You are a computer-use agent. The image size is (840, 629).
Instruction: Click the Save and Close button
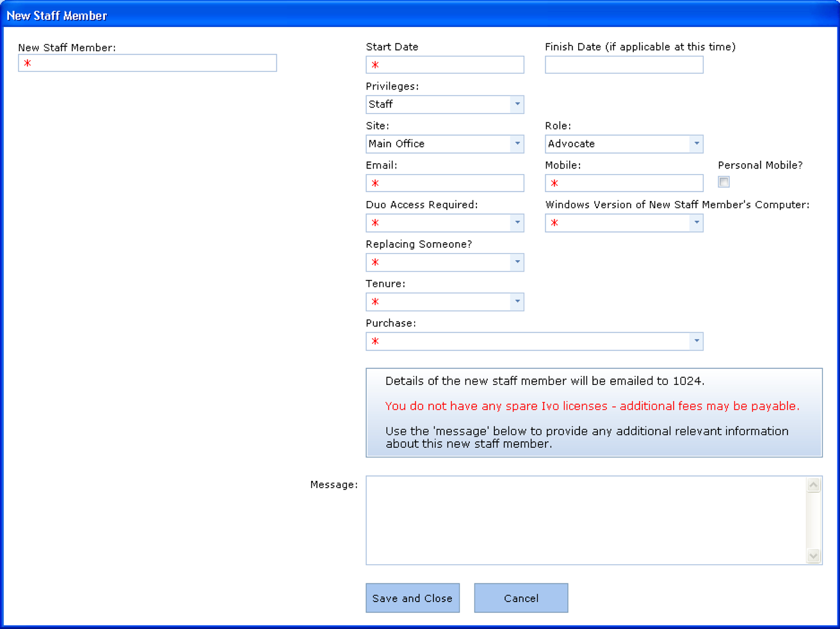pyautogui.click(x=412, y=598)
